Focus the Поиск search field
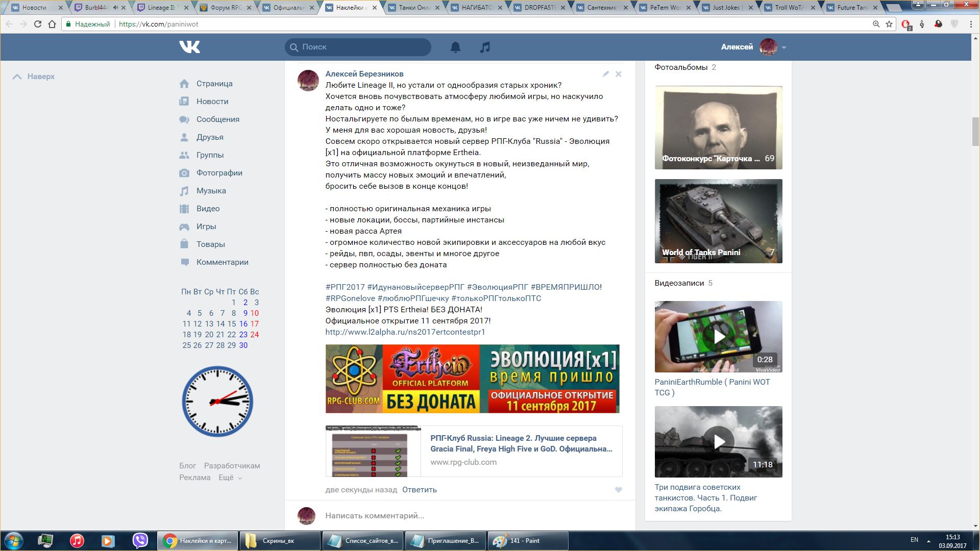 click(x=358, y=47)
